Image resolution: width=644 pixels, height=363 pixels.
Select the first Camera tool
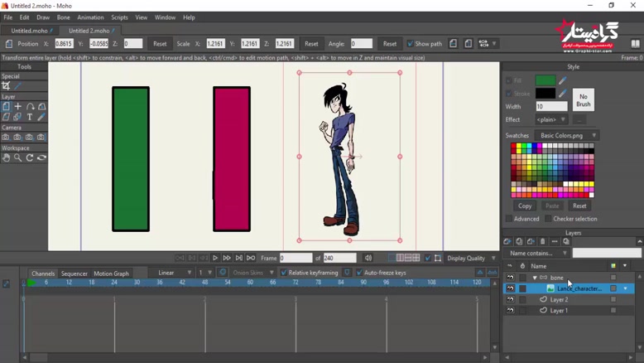coord(6,138)
